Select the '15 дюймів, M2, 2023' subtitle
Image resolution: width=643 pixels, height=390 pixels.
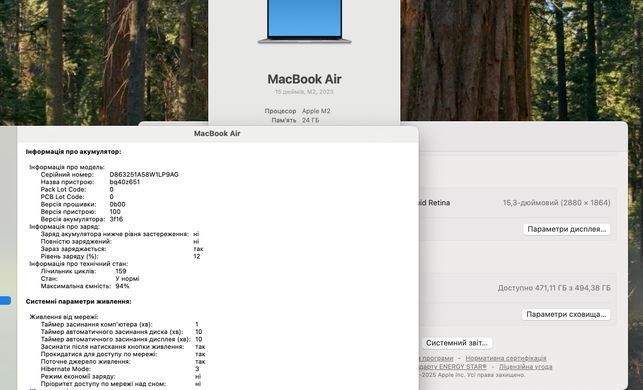coord(304,92)
